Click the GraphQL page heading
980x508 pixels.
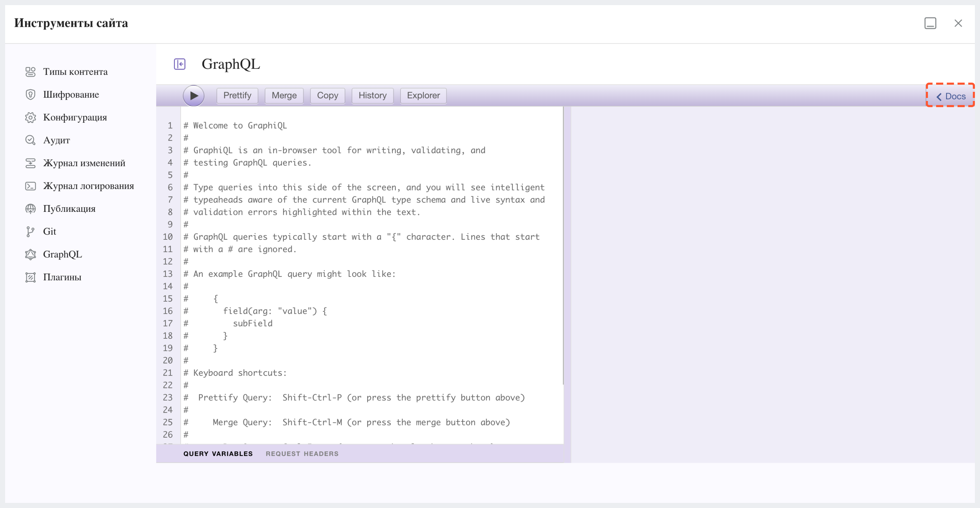[231, 64]
